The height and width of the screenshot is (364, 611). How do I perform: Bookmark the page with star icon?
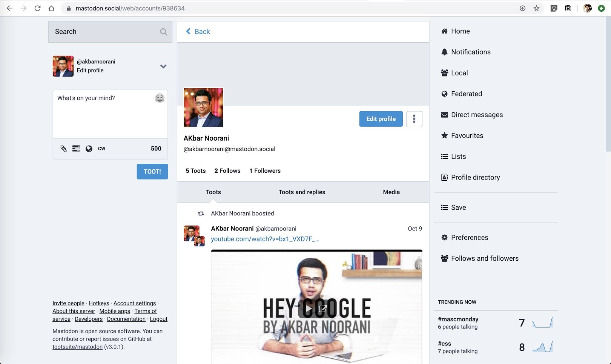pos(537,8)
